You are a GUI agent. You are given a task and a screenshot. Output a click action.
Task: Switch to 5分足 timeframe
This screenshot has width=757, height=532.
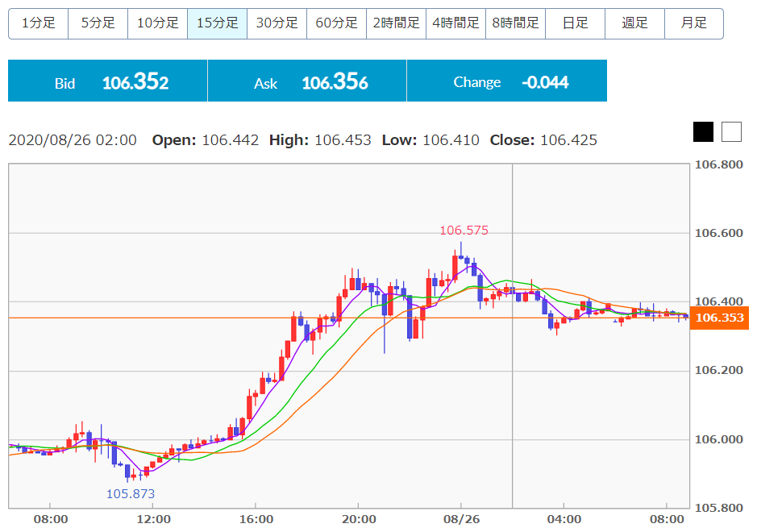pyautogui.click(x=98, y=23)
